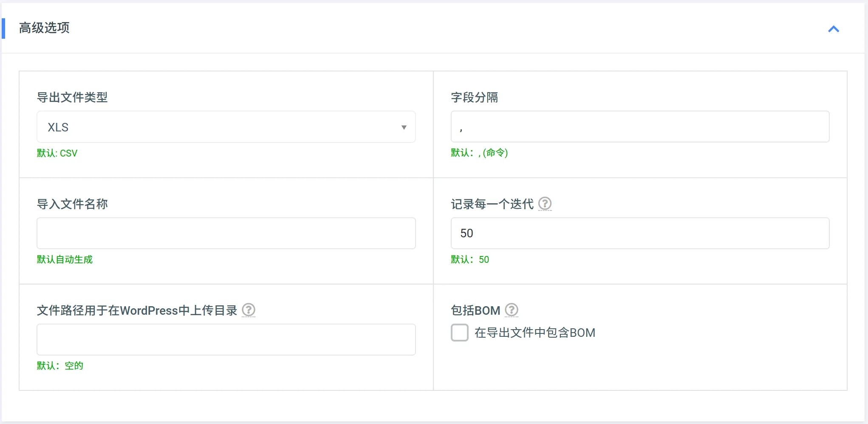Click the green 默认自动生成 hint text
The width and height of the screenshot is (868, 424).
tap(65, 259)
